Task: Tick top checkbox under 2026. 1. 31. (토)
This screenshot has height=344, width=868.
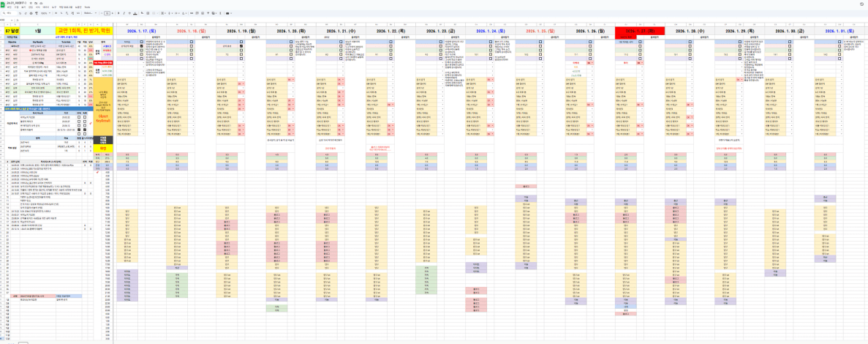Action: point(839,42)
